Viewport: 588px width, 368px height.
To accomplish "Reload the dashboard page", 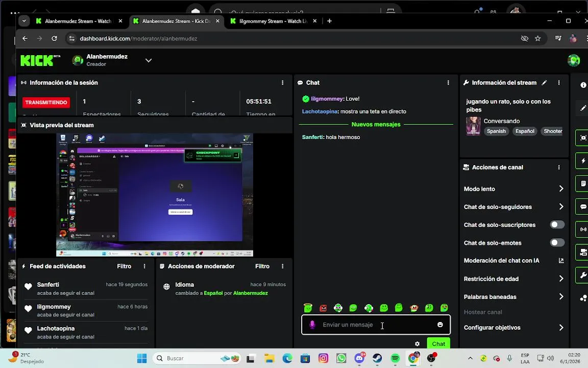I will coord(55,38).
